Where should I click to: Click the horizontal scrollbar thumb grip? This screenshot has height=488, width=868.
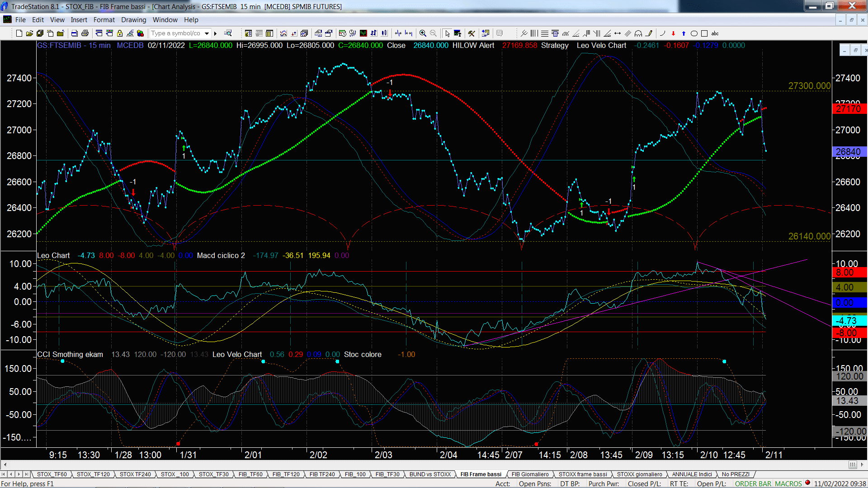click(853, 465)
